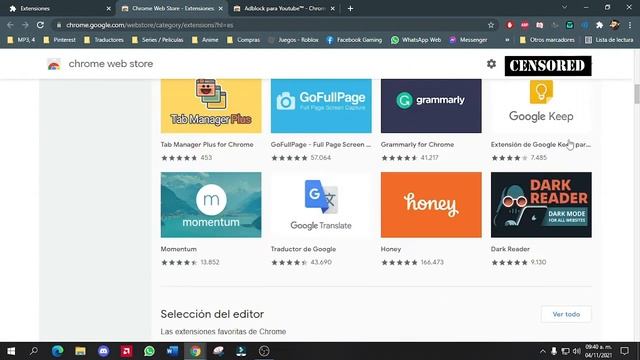Open WhatsApp from taskbar
This screenshot has width=640, height=360.
tap(149, 351)
